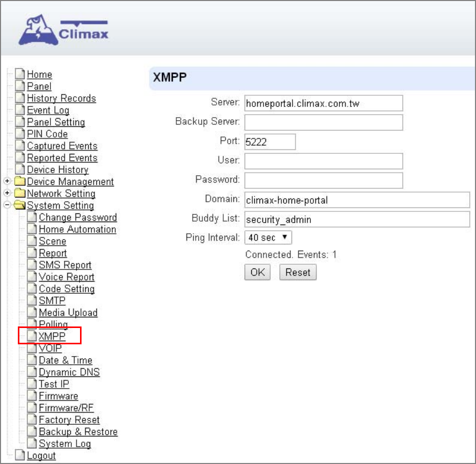Click the page icon beside Logout
Viewport: 476px width, 464px height.
[20, 455]
